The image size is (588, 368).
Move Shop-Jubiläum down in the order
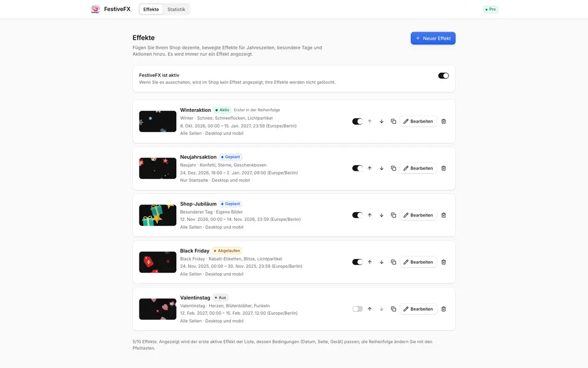click(x=381, y=215)
